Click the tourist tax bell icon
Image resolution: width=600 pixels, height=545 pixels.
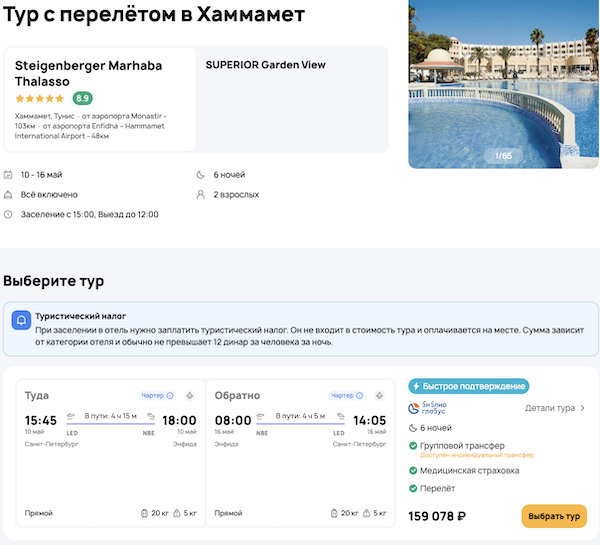(x=21, y=321)
